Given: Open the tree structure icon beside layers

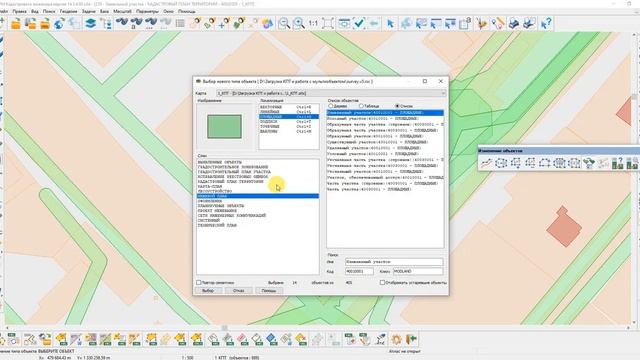Looking at the screenshot, I should 106,23.
